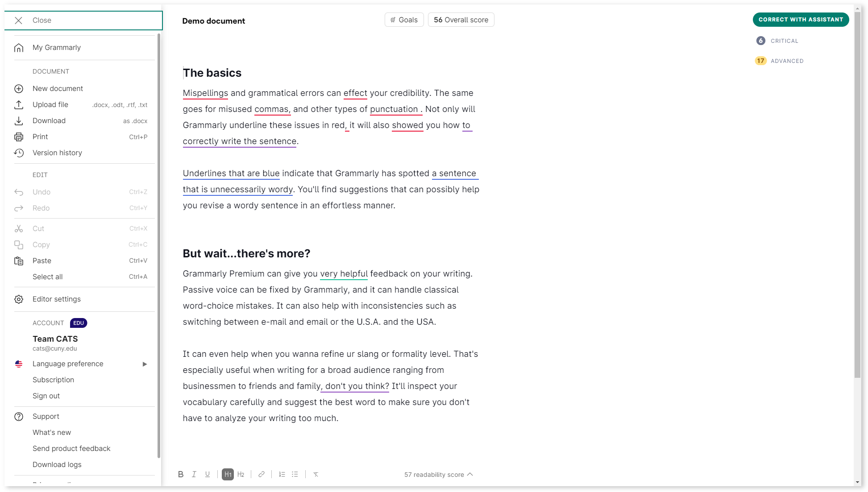Click the underlined word showed
Image resolution: width=868 pixels, height=492 pixels.
coord(407,125)
